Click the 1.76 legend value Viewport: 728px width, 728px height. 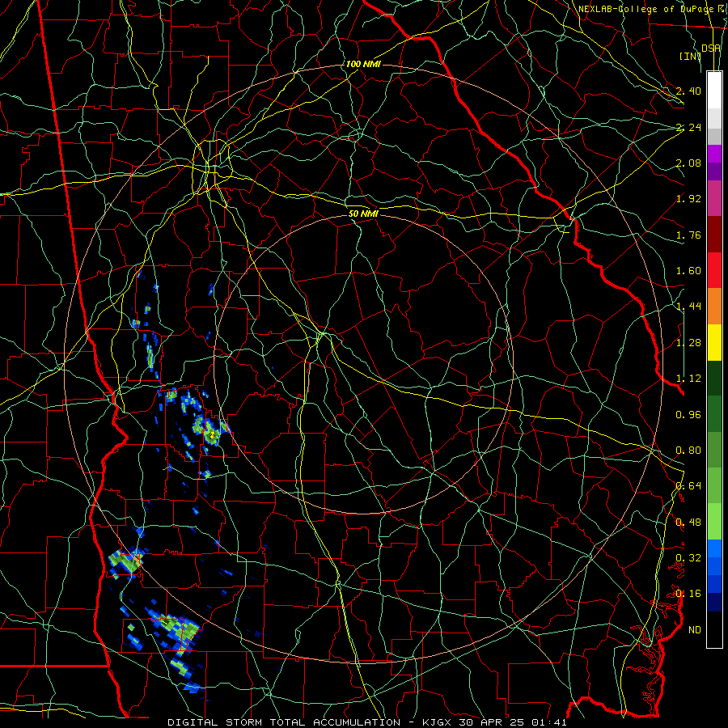click(688, 235)
